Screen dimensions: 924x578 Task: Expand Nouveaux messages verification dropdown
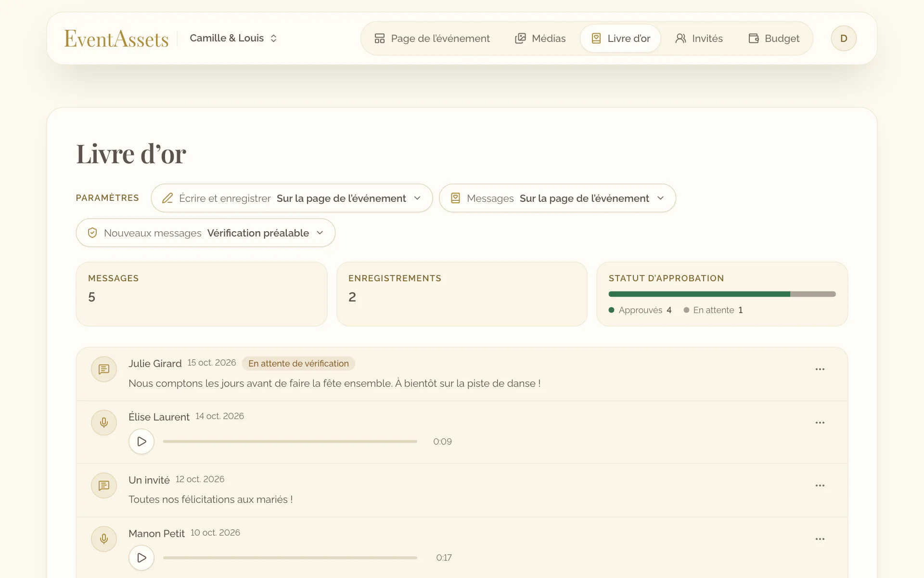pyautogui.click(x=205, y=233)
